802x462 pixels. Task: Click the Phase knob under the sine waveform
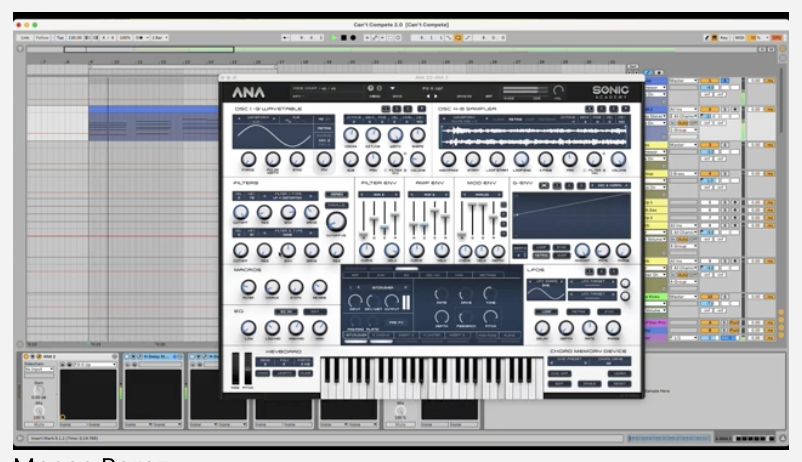click(x=248, y=159)
